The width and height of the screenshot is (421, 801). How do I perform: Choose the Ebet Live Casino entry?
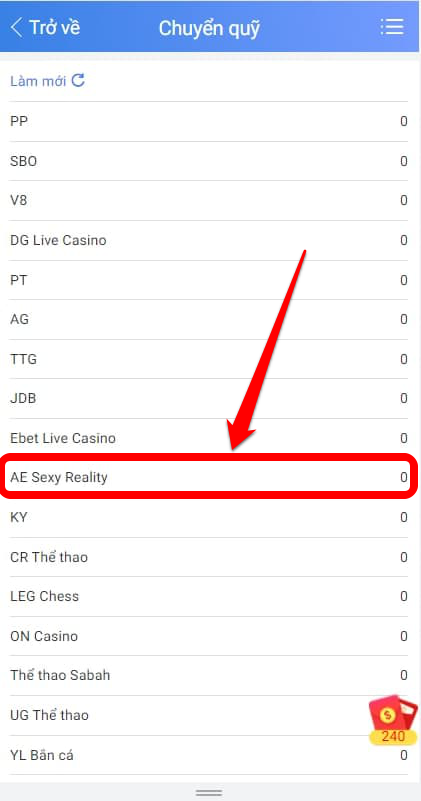point(209,438)
